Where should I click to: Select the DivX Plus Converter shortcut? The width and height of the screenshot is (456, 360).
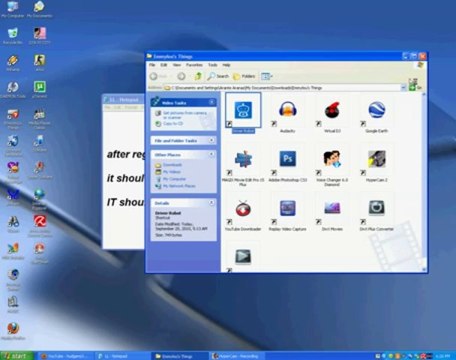[377, 209]
